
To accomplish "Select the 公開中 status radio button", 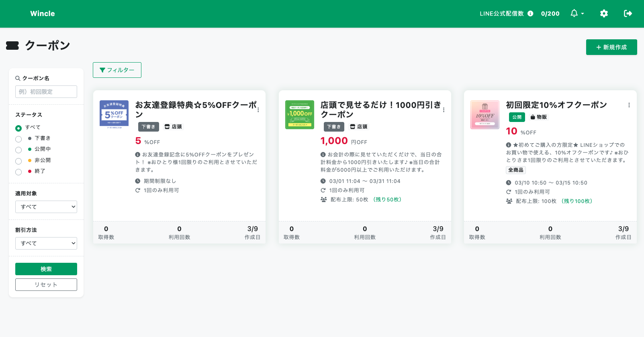I will (18, 150).
